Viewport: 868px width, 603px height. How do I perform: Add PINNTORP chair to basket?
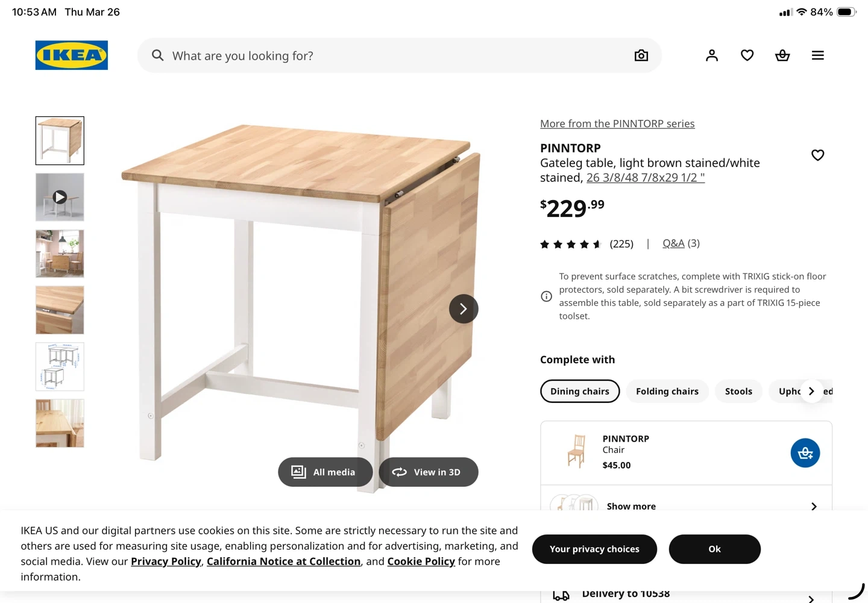click(x=805, y=453)
